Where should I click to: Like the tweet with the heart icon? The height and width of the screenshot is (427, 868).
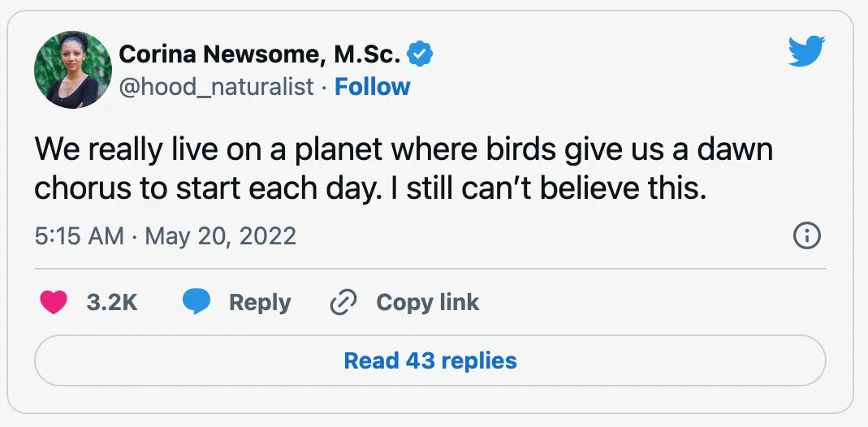[53, 303]
